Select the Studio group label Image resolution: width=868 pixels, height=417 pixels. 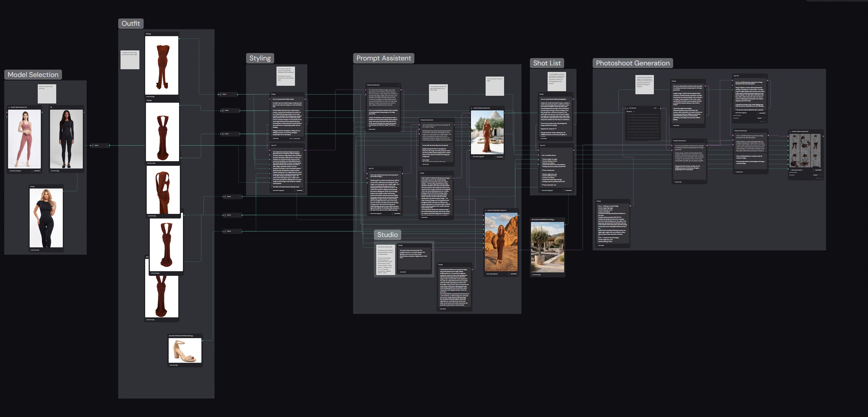click(x=387, y=235)
